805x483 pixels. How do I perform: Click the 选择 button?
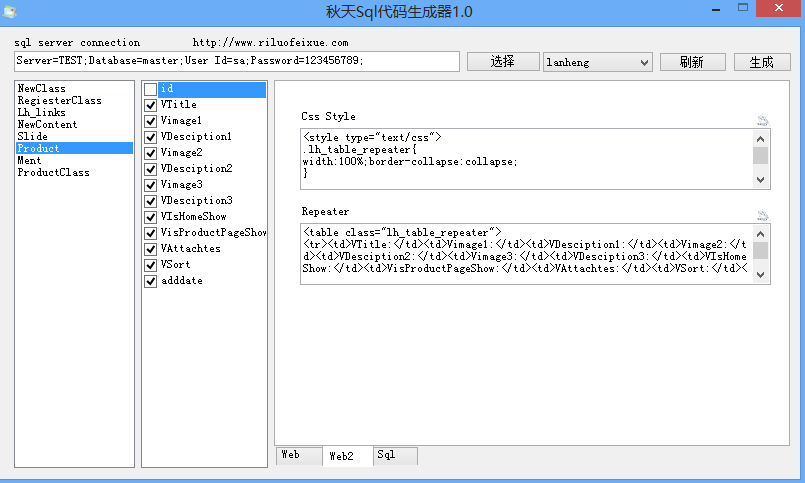point(503,62)
